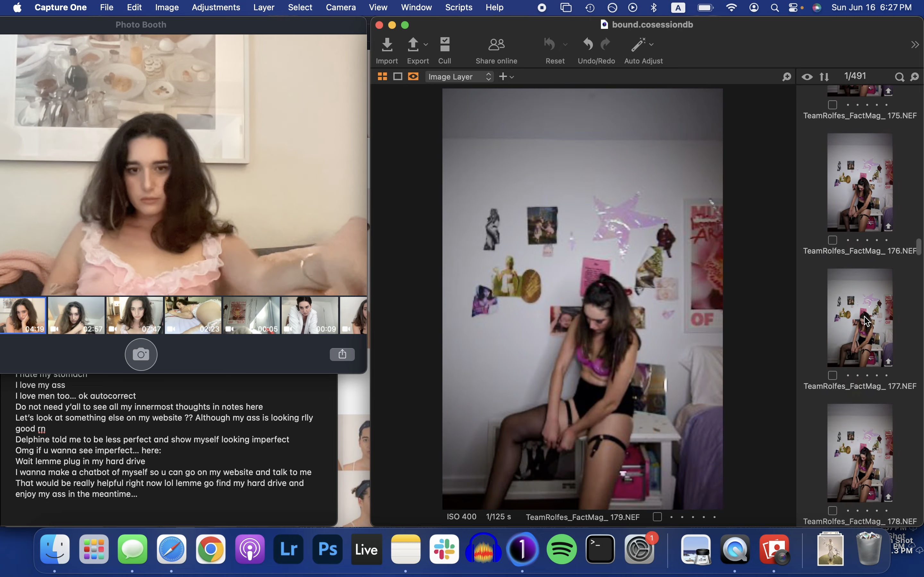Screen dimensions: 924x577
Task: Click the Photo Booth share button
Action: coord(342,355)
